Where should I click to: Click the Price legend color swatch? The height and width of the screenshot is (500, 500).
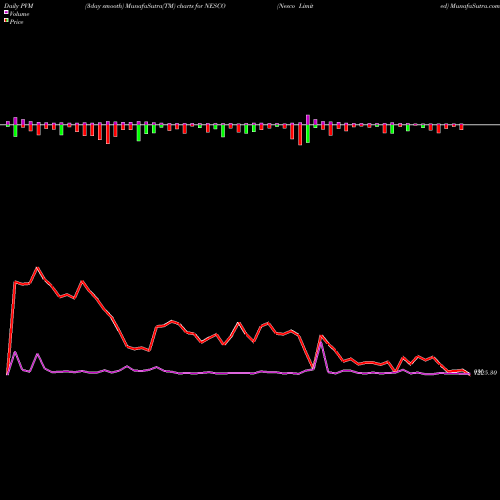coord(6,21)
